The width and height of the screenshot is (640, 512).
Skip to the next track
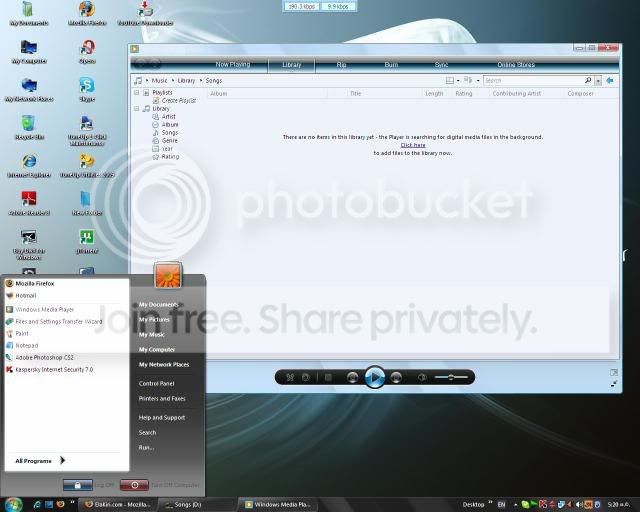click(396, 377)
